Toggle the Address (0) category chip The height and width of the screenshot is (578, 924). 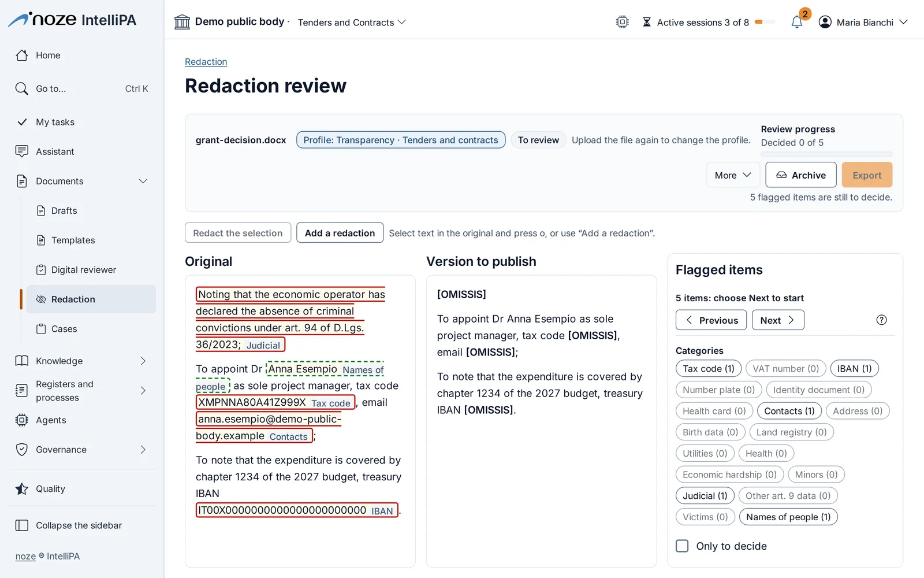858,411
